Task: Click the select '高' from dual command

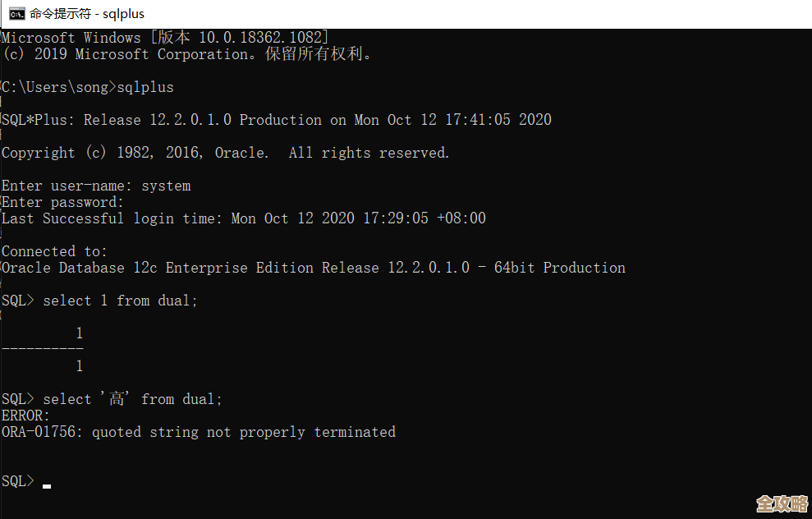Action: (132, 399)
